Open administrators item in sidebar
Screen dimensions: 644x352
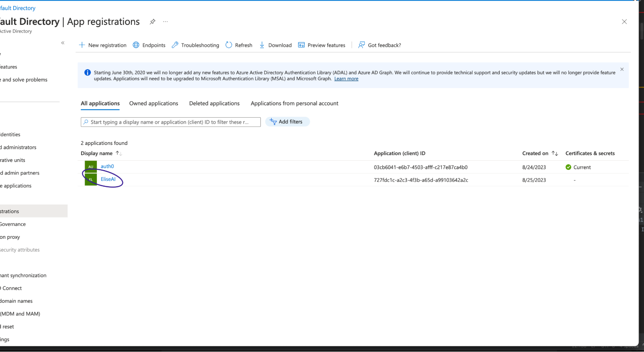point(18,147)
